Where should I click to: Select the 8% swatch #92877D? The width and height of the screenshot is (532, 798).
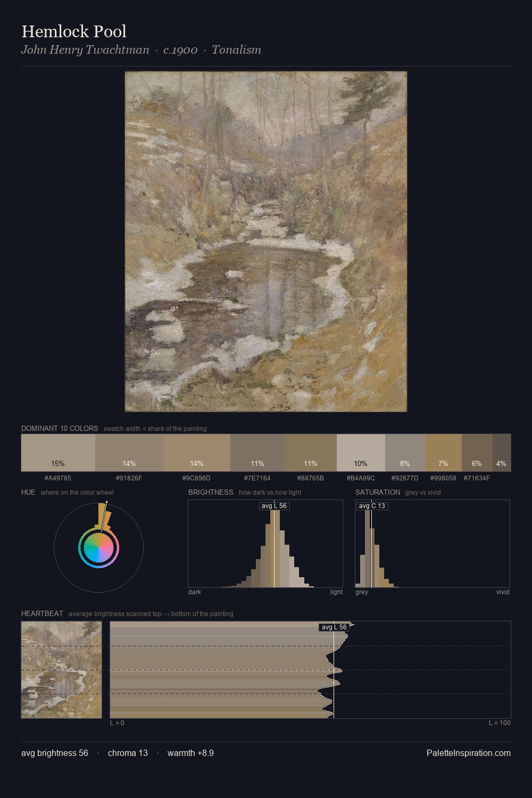pyautogui.click(x=405, y=453)
